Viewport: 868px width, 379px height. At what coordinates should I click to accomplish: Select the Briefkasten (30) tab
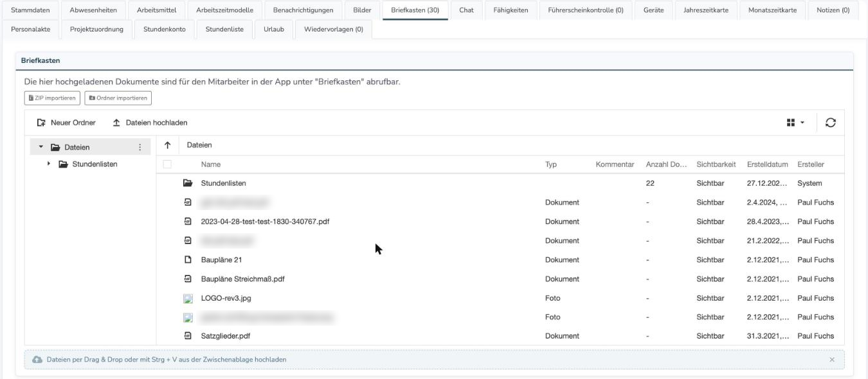[x=415, y=10]
